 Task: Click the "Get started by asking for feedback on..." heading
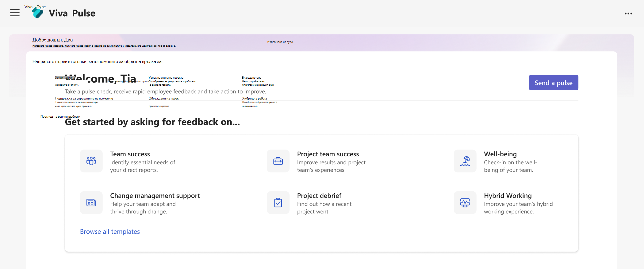[152, 122]
